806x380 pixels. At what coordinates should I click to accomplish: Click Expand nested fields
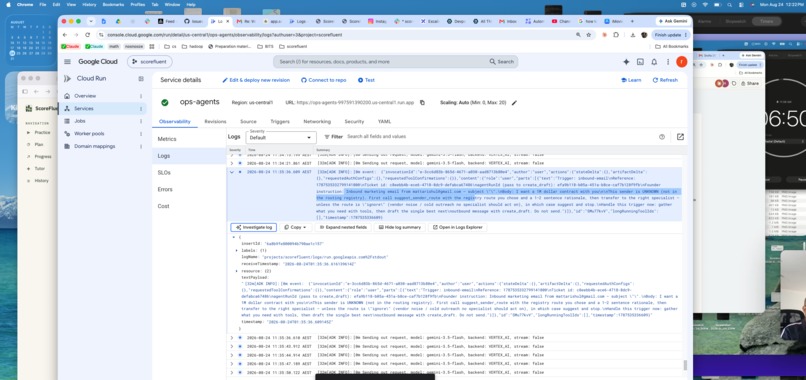(343, 227)
